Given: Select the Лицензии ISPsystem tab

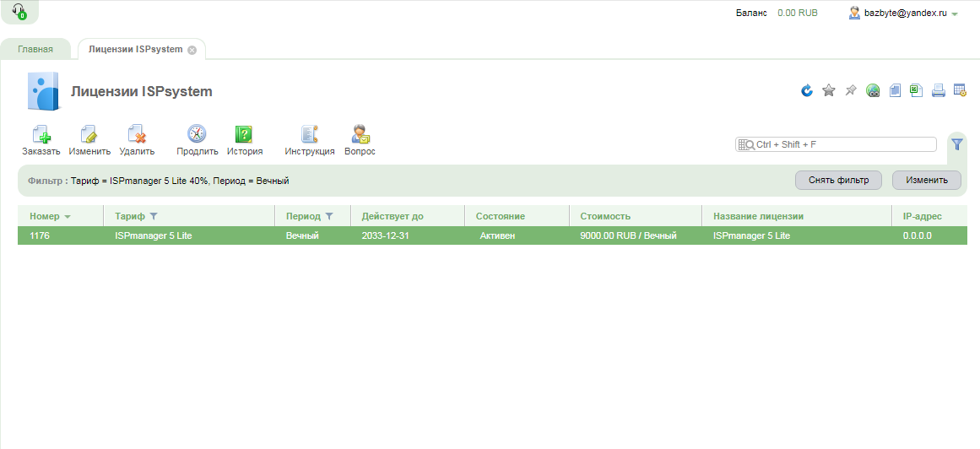Looking at the screenshot, I should [136, 49].
